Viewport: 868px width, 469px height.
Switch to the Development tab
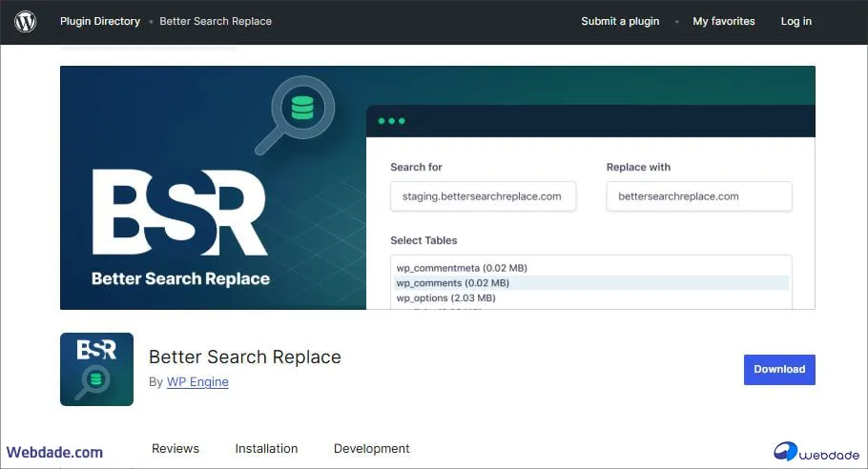[371, 448]
